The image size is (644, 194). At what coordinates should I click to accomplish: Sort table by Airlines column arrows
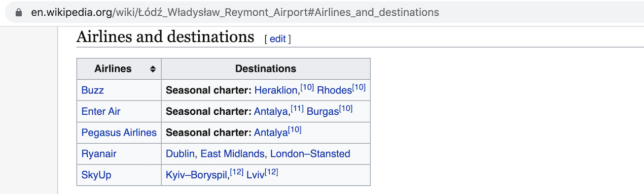(153, 69)
